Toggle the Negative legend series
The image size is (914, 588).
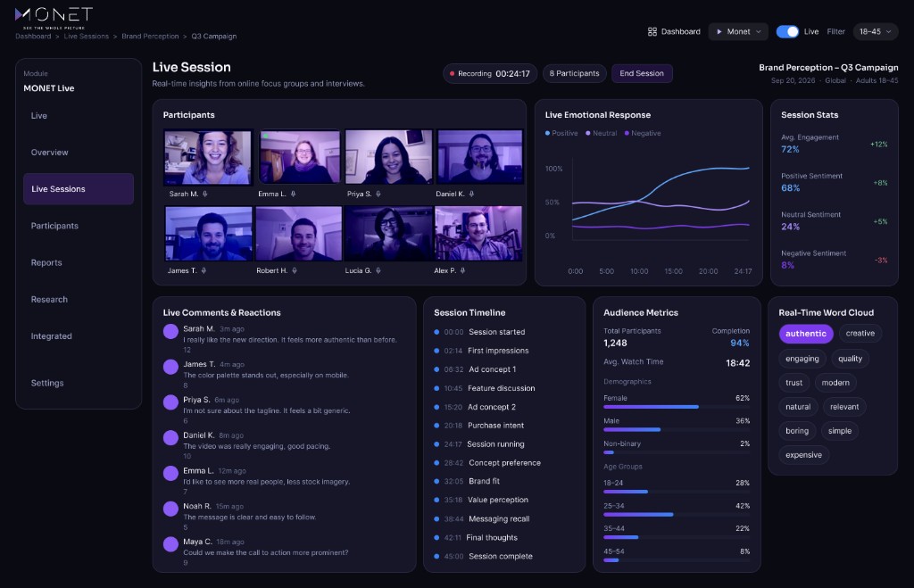click(643, 134)
